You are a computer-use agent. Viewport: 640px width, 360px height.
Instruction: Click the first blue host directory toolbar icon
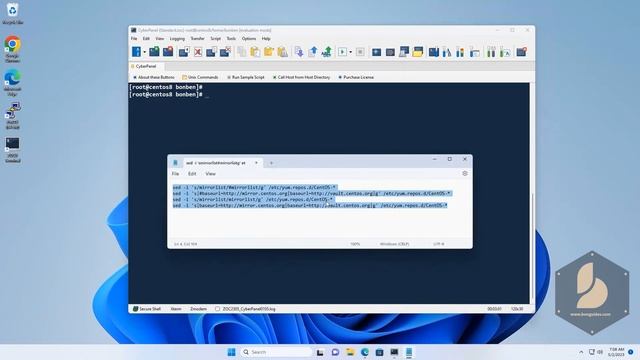(136, 52)
